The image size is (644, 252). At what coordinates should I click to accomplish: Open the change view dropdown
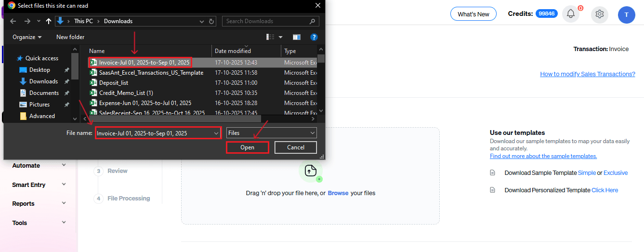[280, 37]
